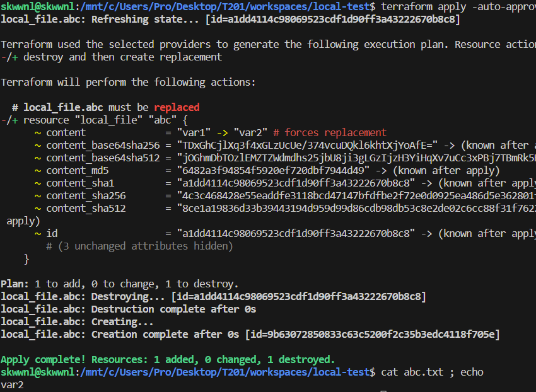Click the content_md5 hash value
The width and height of the screenshot is (536, 392).
point(273,171)
